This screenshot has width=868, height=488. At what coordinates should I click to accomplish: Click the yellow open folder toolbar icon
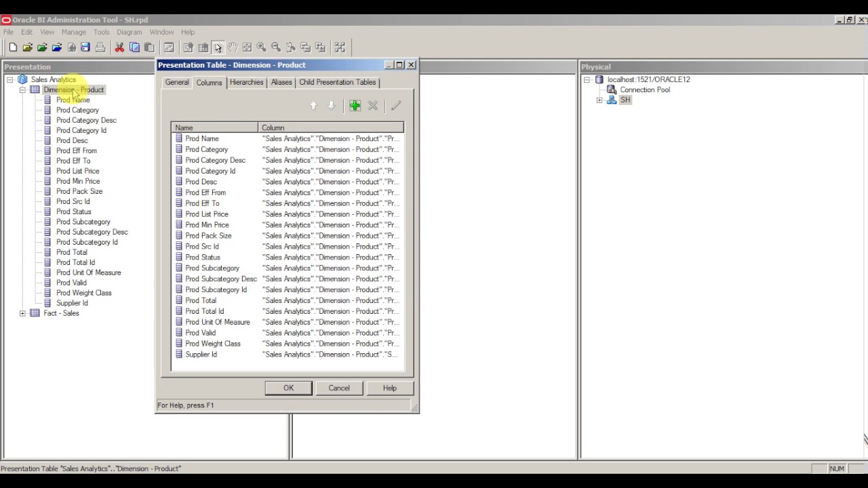[x=28, y=47]
